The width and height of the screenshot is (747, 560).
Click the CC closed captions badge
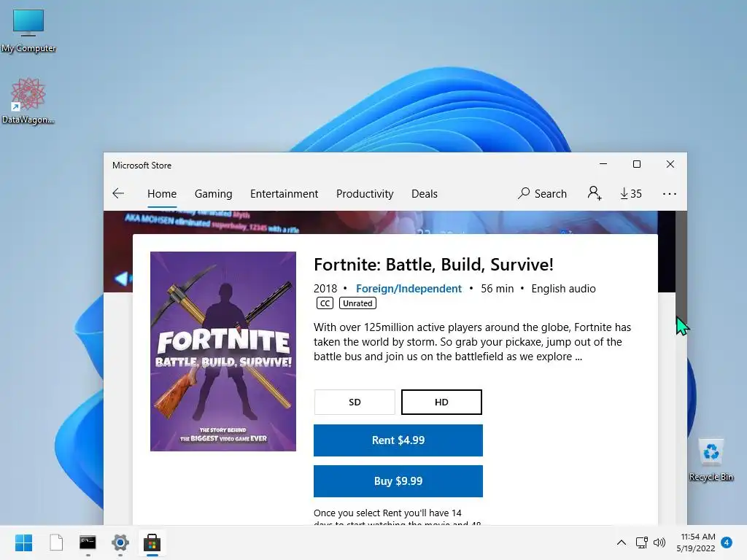[325, 303]
